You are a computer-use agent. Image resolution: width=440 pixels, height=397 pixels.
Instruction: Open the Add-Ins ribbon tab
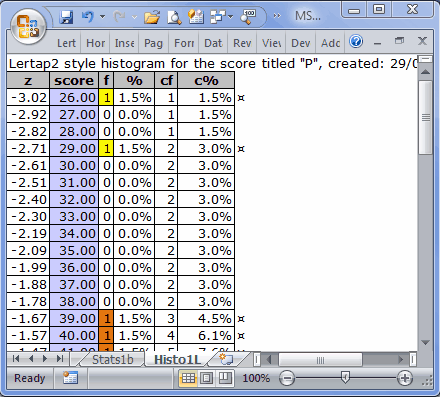(x=330, y=43)
